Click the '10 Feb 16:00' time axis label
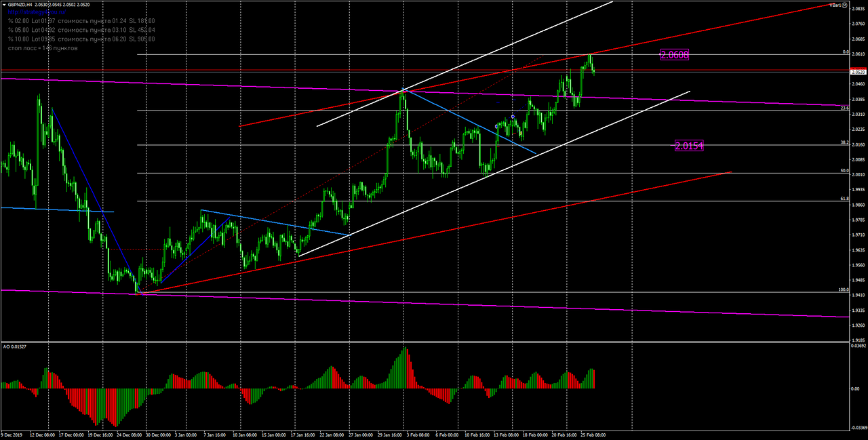868x440 pixels. click(x=477, y=435)
